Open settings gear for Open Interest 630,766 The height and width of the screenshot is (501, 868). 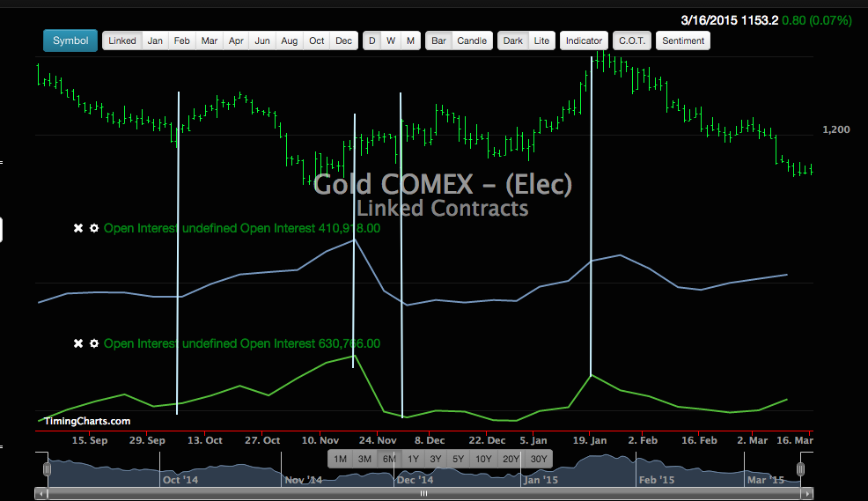point(93,343)
